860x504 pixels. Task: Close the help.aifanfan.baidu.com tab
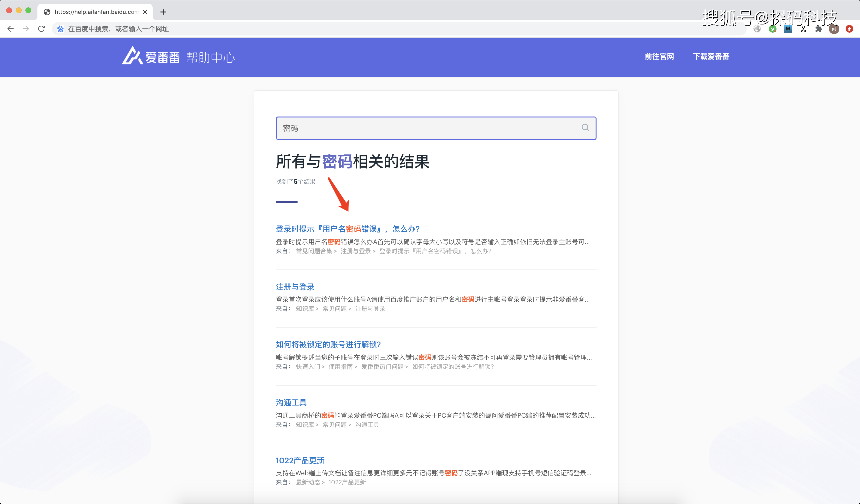(145, 12)
